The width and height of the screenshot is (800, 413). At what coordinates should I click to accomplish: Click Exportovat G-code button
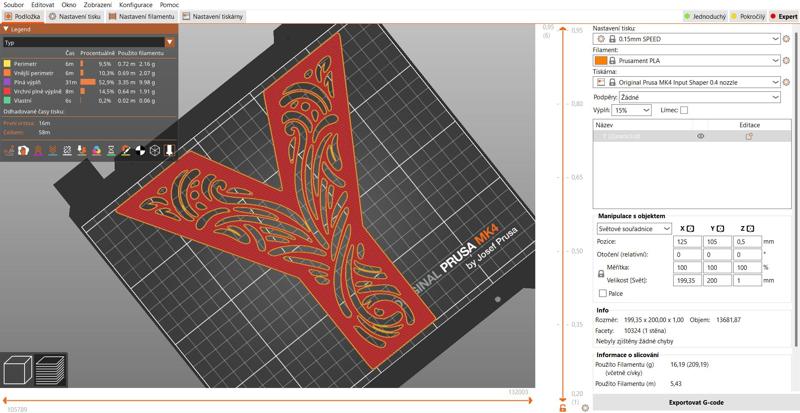[696, 402]
